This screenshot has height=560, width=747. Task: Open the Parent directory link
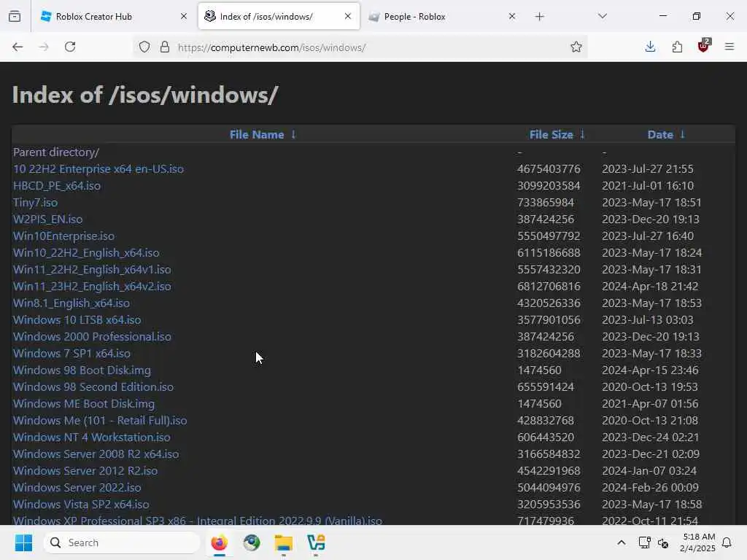pyautogui.click(x=56, y=152)
